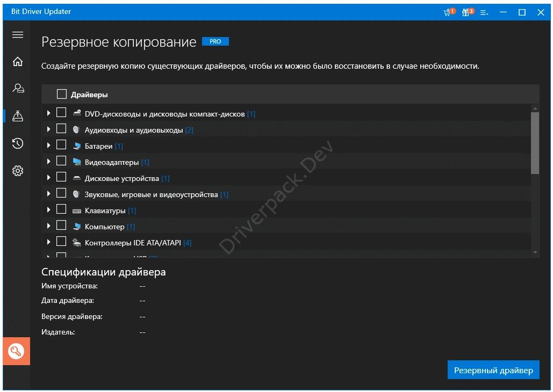Toggle the Драйверы select-all checkbox

[62, 94]
